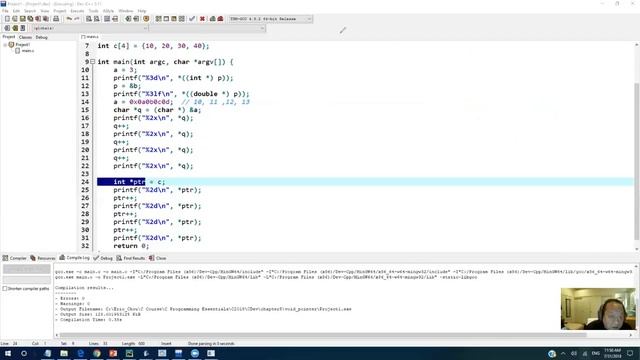
Task: Click on the 'a = 0x0a0b0c0d;' code line
Action: [x=143, y=102]
